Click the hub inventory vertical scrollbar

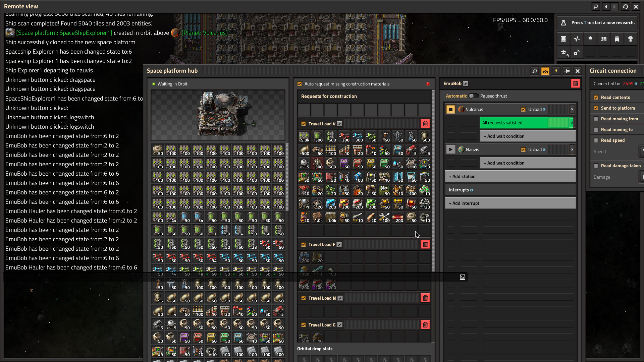tap(287, 178)
